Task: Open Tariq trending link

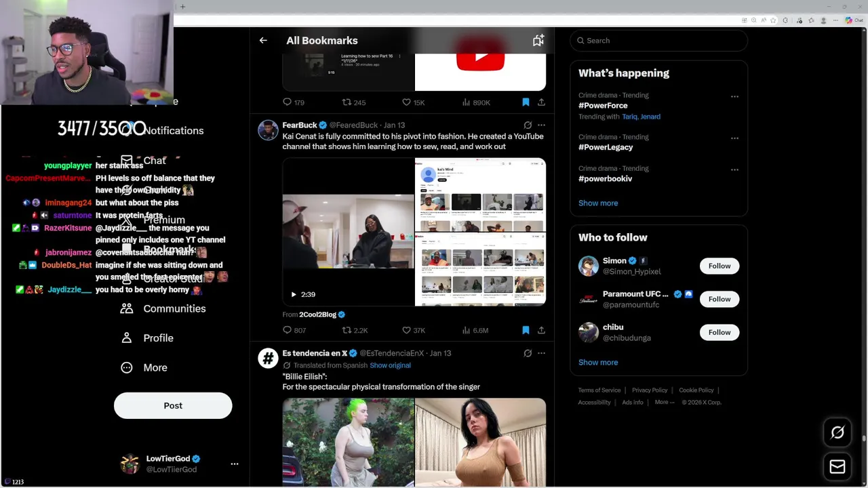Action: (x=629, y=117)
